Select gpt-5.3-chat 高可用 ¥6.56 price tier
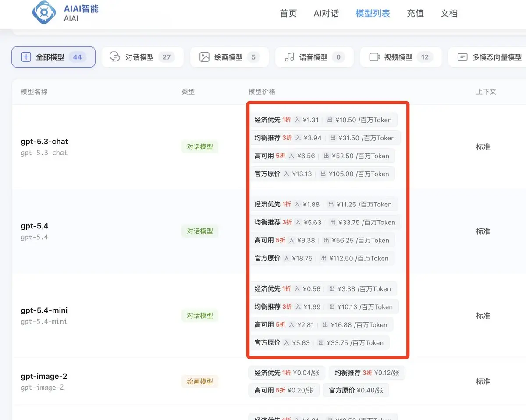Screen dimensions: 526x420 tap(322, 156)
